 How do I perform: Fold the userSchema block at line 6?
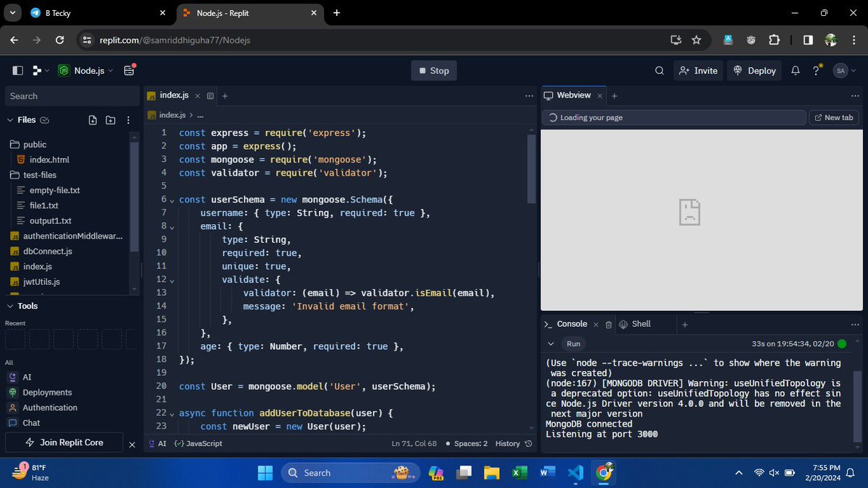[171, 200]
